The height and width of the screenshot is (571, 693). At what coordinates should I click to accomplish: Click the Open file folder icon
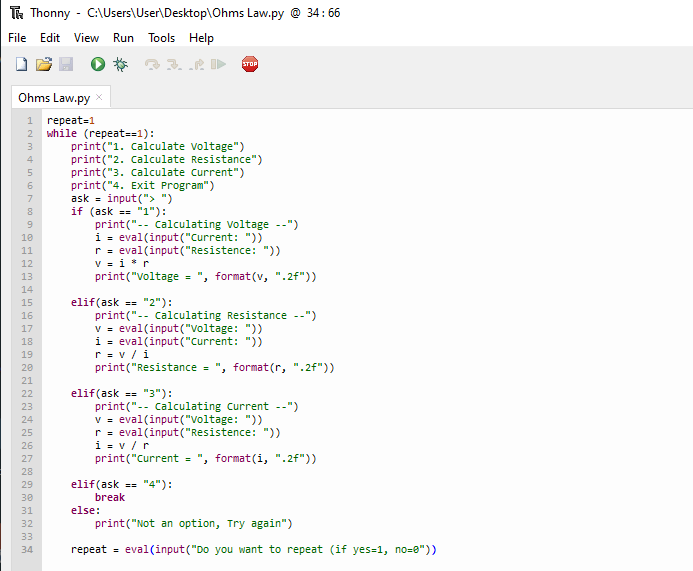[x=44, y=64]
